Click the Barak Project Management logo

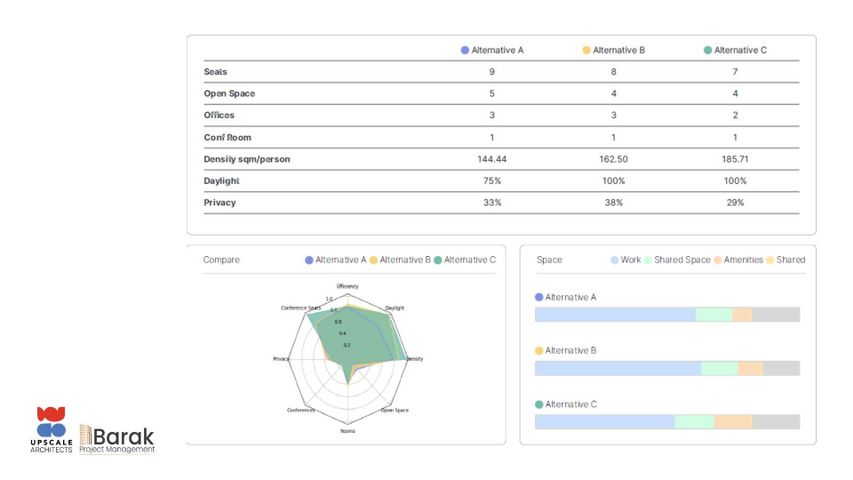coord(118,439)
